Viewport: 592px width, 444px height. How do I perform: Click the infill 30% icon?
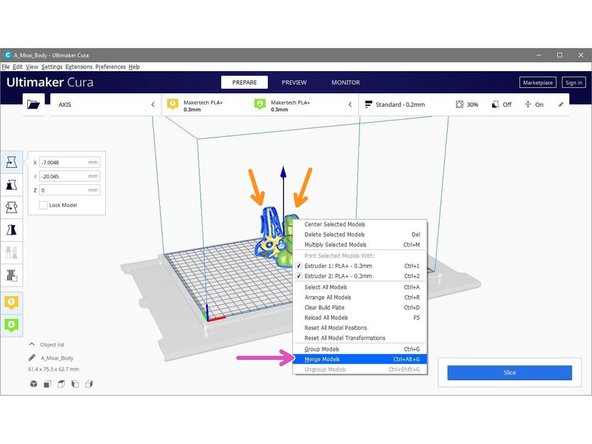[x=459, y=104]
